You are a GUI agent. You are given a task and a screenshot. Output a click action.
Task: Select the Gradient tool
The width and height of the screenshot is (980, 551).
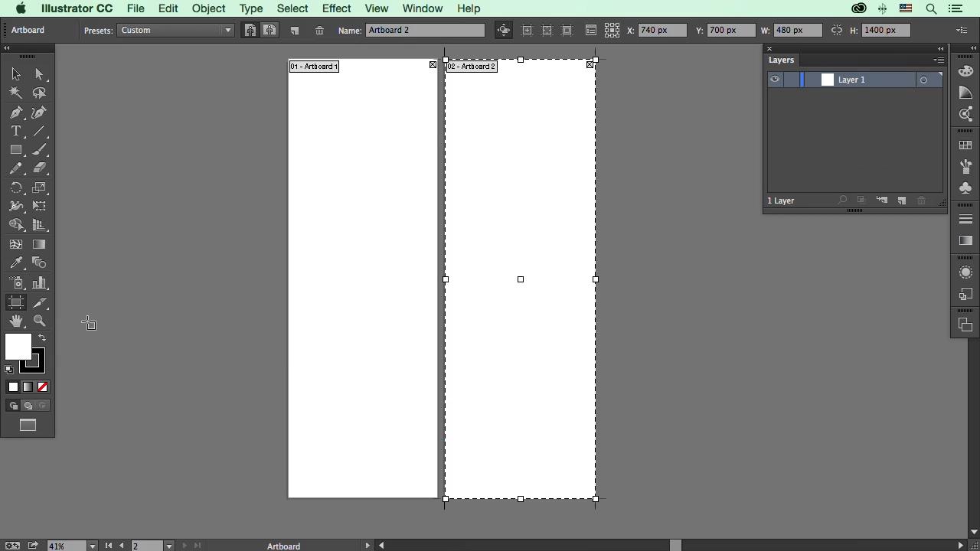click(x=39, y=244)
